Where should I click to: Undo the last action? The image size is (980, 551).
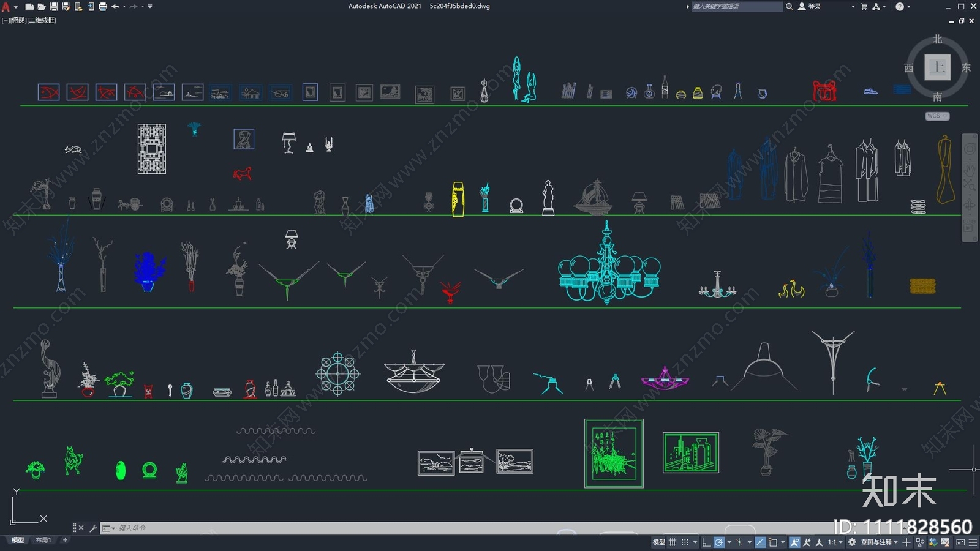point(115,7)
